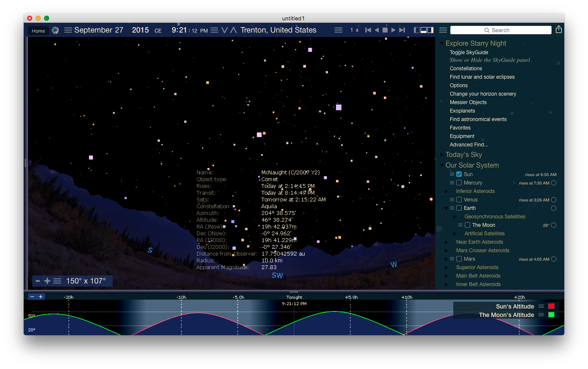
Task: Open Messier Objects from the explore list
Action: tap(468, 102)
